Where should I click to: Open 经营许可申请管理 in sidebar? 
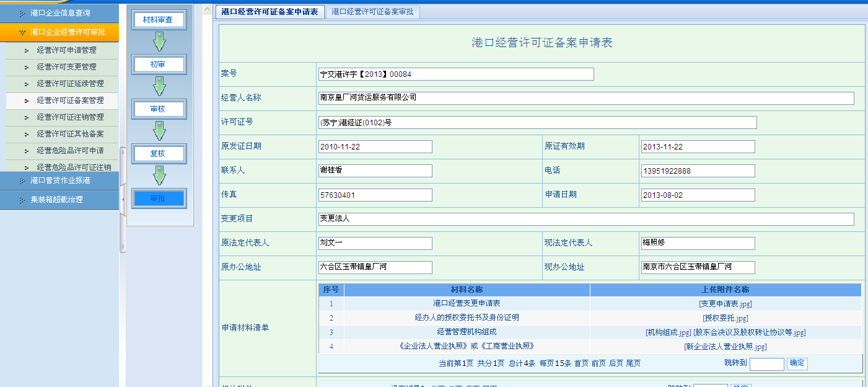point(66,50)
